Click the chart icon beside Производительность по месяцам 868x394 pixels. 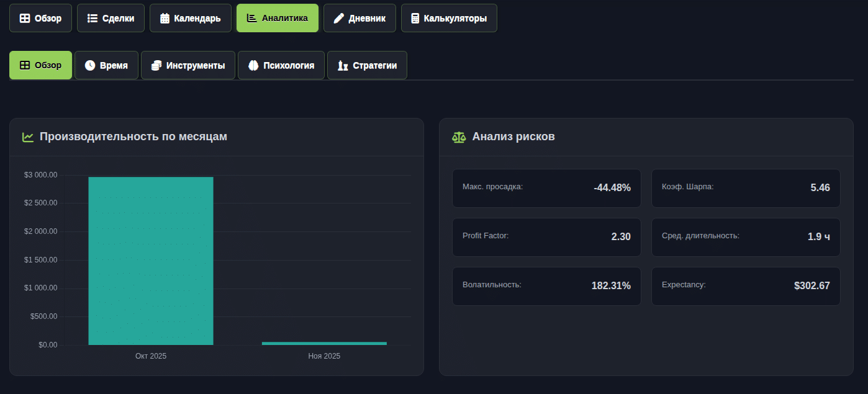(x=28, y=137)
